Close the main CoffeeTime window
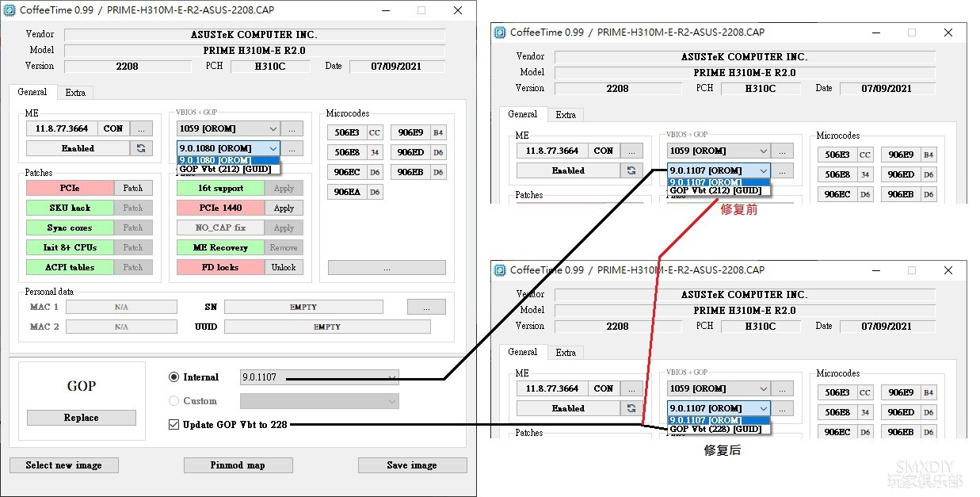The width and height of the screenshot is (980, 497). point(458,10)
